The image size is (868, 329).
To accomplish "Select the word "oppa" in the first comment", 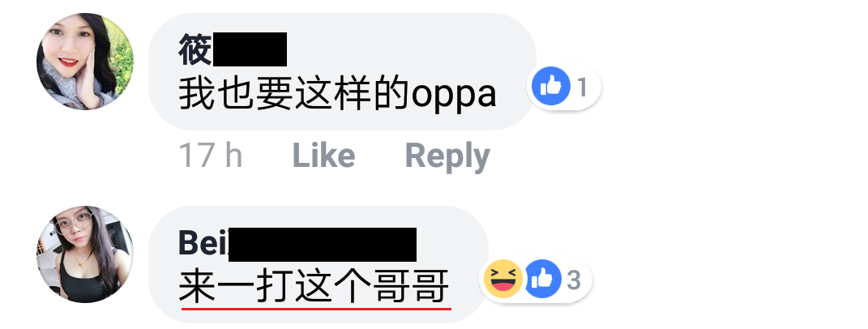I will [454, 96].
